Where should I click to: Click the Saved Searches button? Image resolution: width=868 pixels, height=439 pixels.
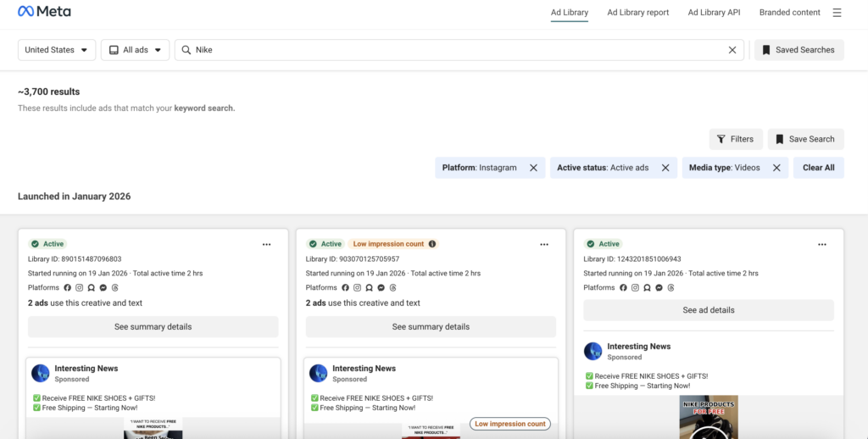pyautogui.click(x=798, y=50)
